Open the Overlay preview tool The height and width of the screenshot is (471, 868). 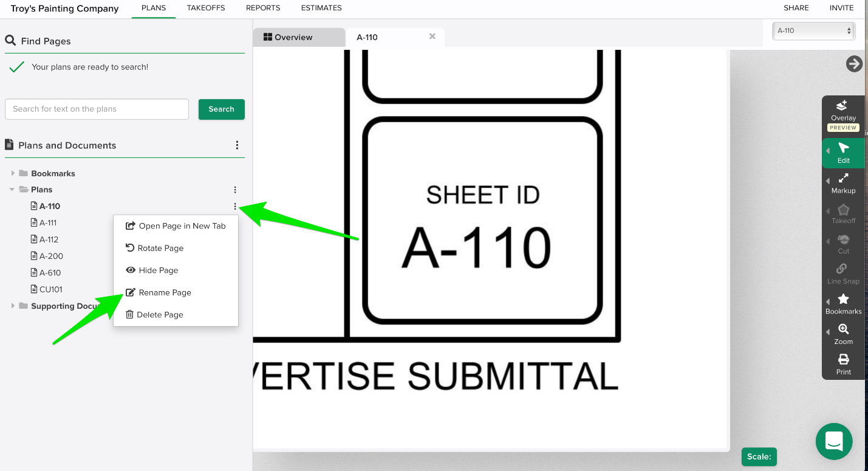(x=843, y=114)
